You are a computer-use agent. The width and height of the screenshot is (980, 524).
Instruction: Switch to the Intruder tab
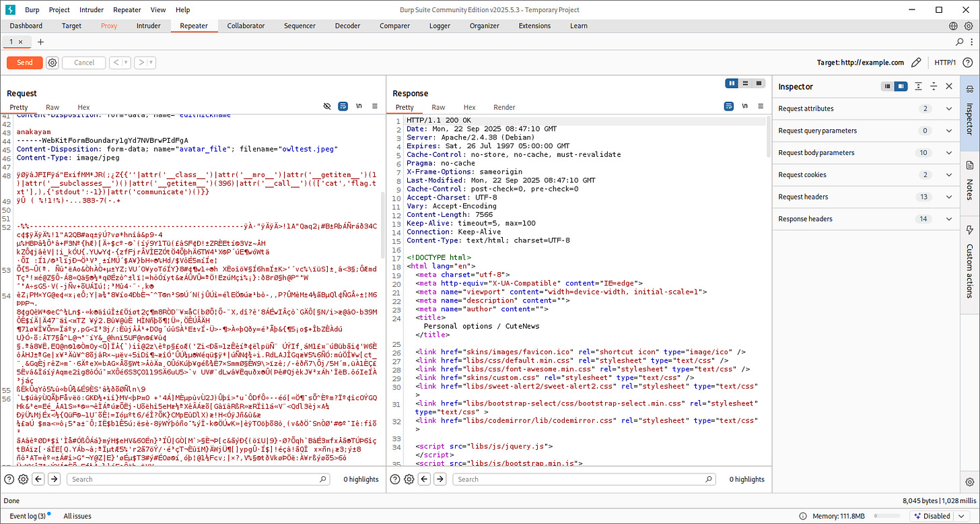coord(148,26)
